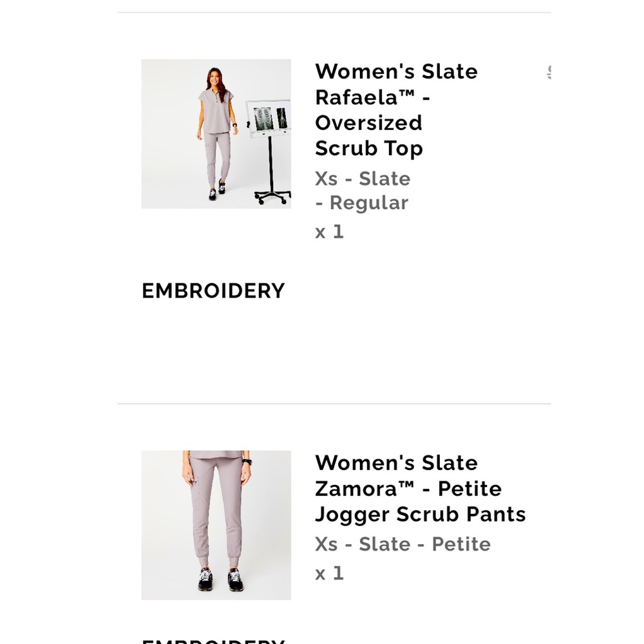Screen dimensions: 644x644
Task: Click the cut-off price beside the Rafaela top
Action: pyautogui.click(x=549, y=72)
